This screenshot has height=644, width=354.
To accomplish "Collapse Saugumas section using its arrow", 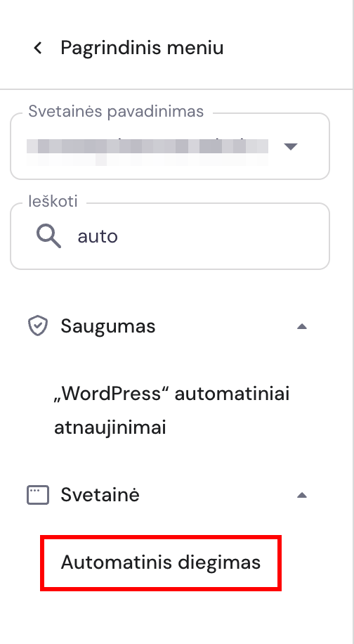I will click(302, 326).
